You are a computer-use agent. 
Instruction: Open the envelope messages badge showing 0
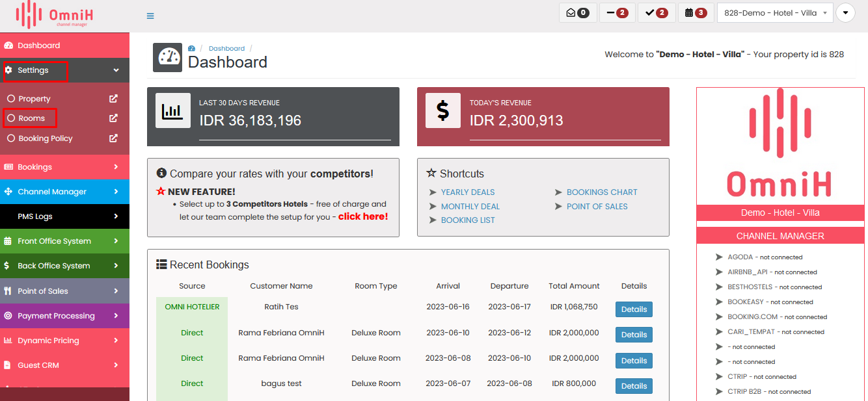coord(578,12)
